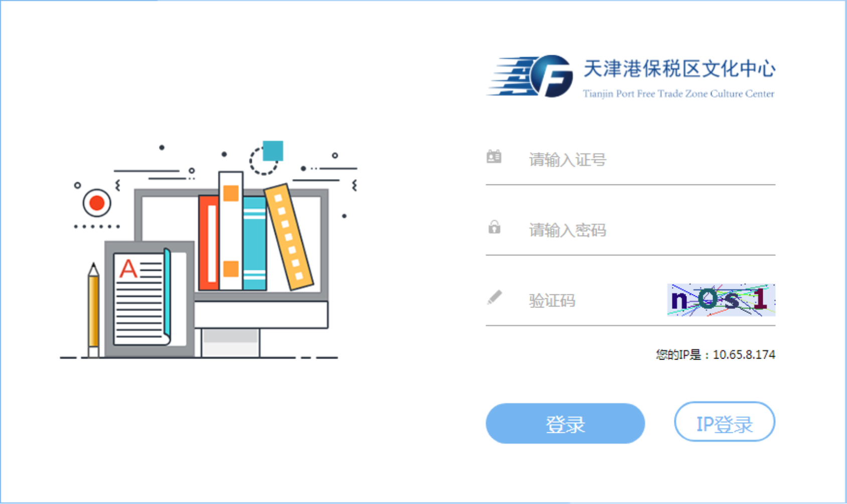This screenshot has height=504, width=847.
Task: Click the teal book in the illustration
Action: pos(254,243)
